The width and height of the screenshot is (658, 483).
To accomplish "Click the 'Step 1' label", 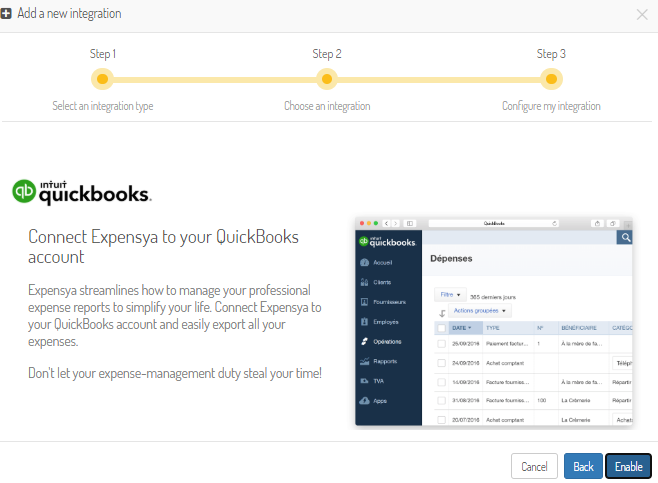I will [103, 54].
